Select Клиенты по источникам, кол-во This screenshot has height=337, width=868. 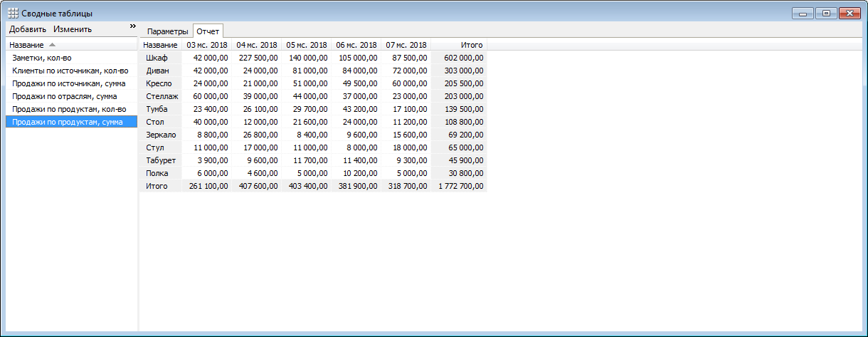point(70,71)
